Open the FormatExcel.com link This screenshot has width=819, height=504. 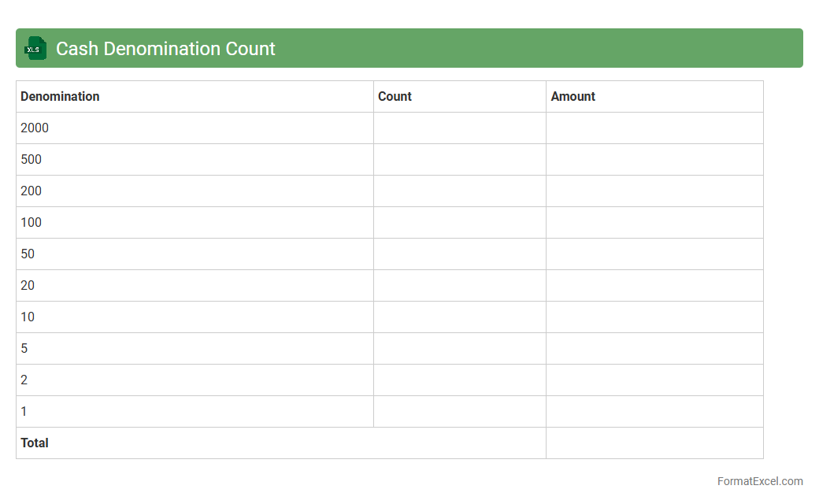click(x=759, y=481)
